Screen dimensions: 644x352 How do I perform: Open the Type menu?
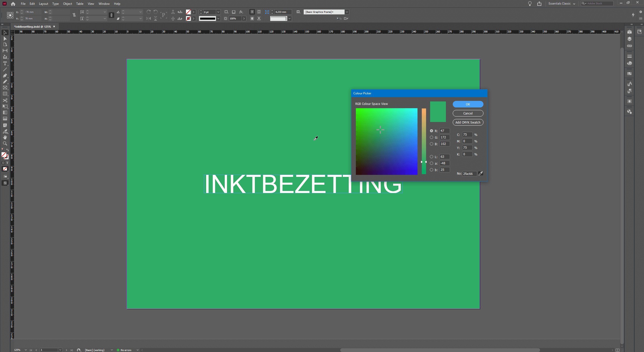tap(55, 4)
